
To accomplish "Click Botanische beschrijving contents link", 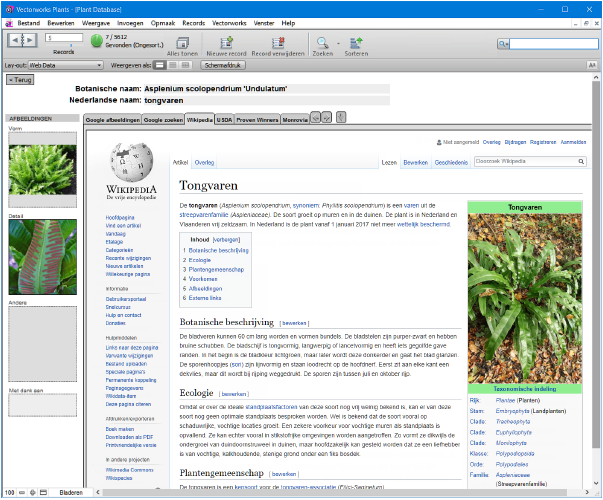I will pos(218,250).
